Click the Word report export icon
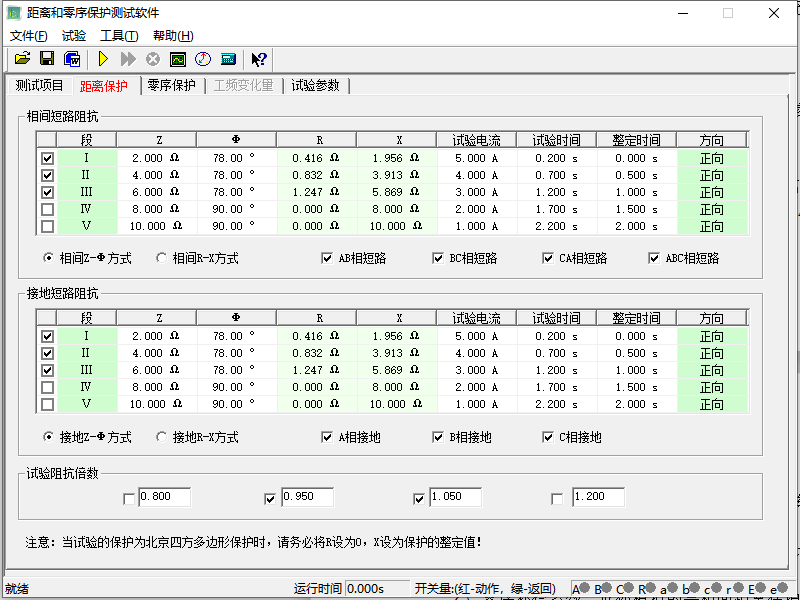Viewport: 800px width, 600px height. [71, 60]
